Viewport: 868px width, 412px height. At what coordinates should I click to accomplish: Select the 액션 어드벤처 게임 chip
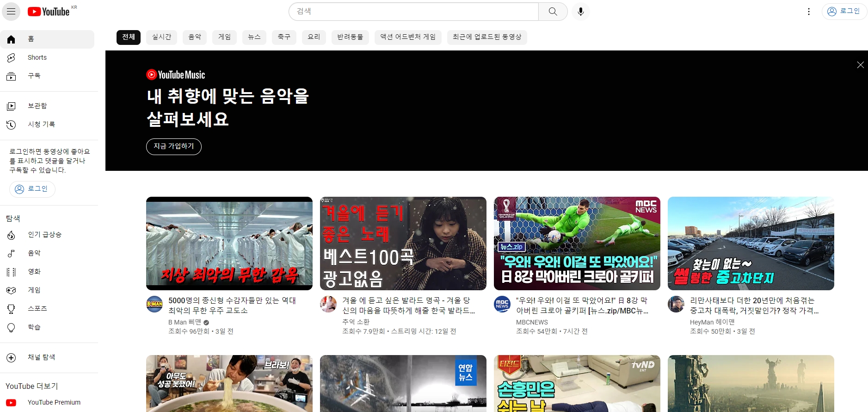pos(408,37)
